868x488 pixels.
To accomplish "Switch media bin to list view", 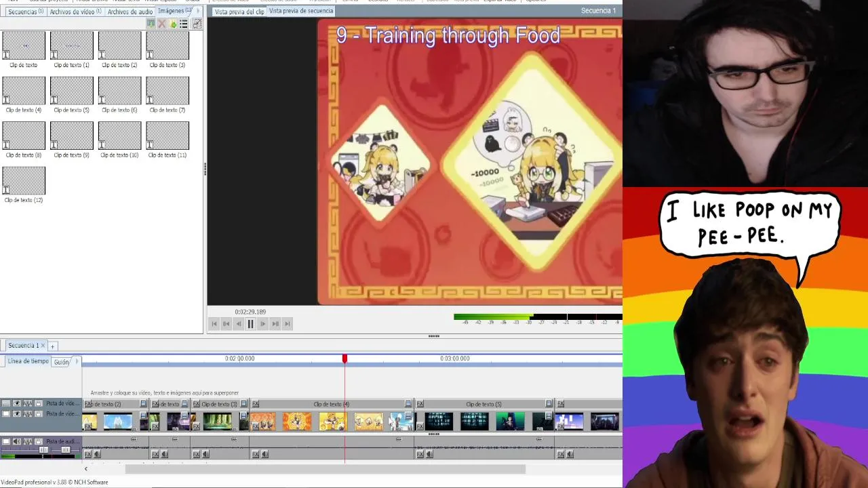I will click(183, 24).
